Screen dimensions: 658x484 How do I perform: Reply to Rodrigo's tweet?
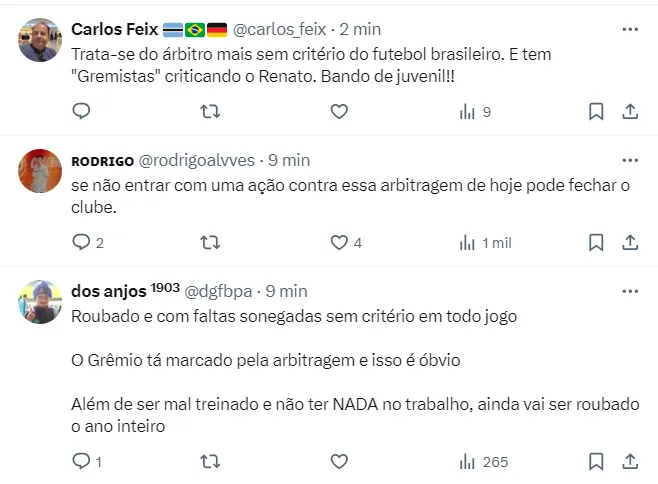point(82,242)
